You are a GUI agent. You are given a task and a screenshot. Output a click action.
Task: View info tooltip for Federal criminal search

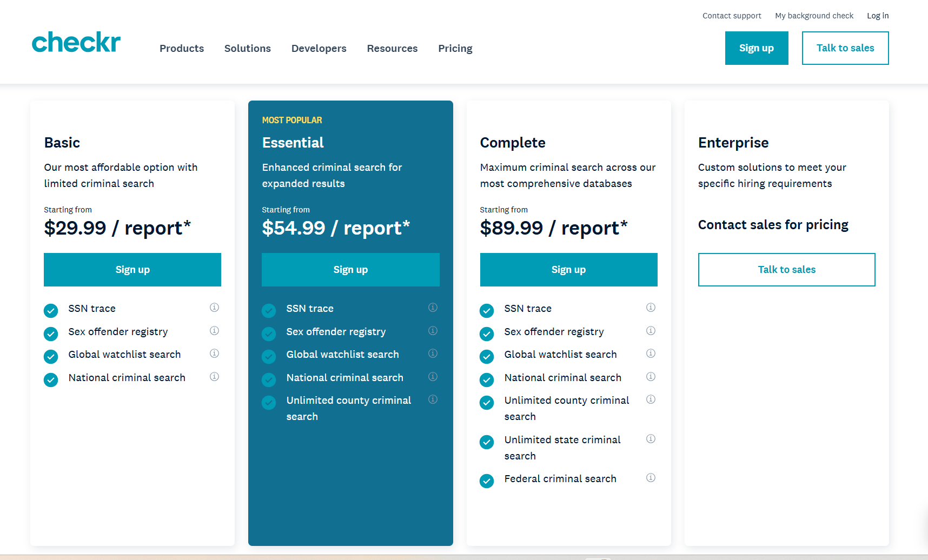[651, 478]
